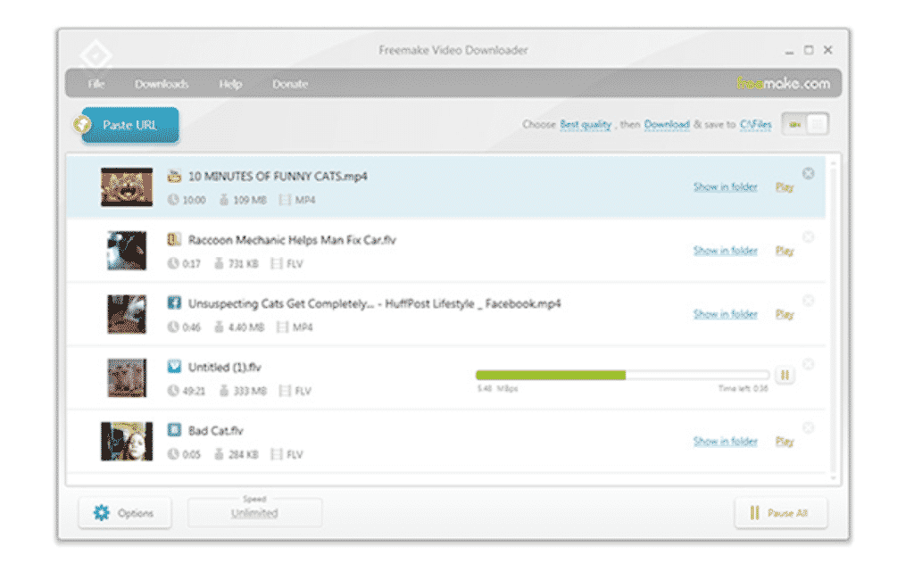Pause the Untitled (1).flv download

(x=785, y=376)
